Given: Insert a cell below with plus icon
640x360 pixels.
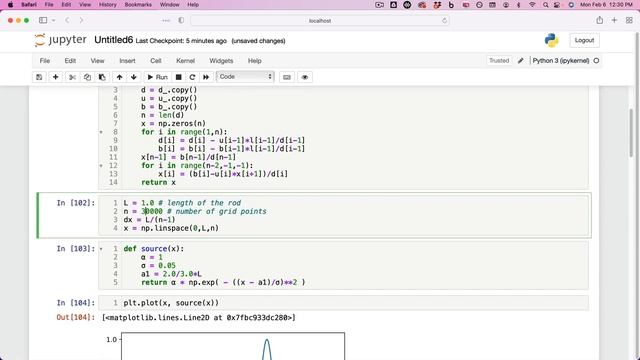Looking at the screenshot, I should point(56,77).
